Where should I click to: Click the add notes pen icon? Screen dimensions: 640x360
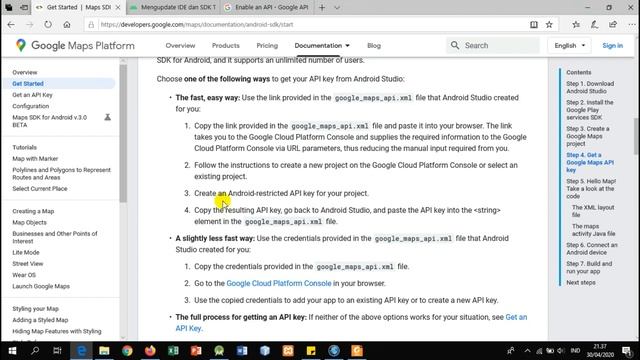(594, 24)
